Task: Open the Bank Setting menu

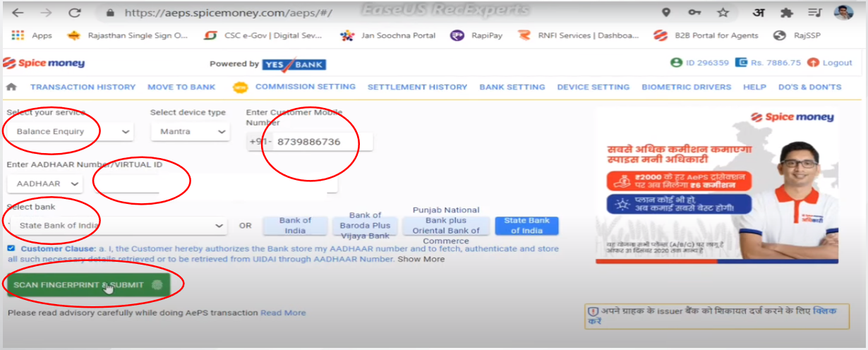Action: click(x=512, y=87)
